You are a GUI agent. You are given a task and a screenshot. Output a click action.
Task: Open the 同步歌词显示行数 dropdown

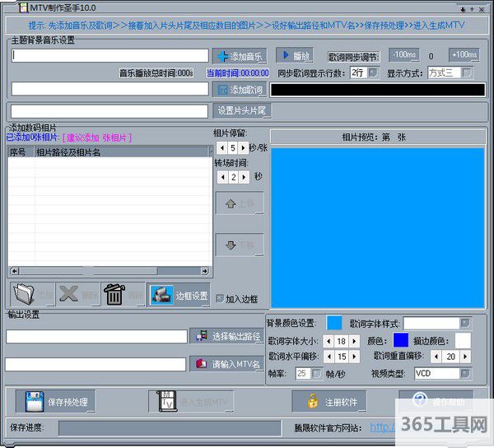(x=372, y=72)
